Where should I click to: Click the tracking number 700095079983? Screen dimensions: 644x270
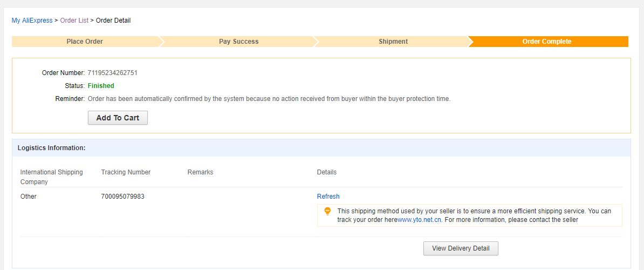[122, 197]
